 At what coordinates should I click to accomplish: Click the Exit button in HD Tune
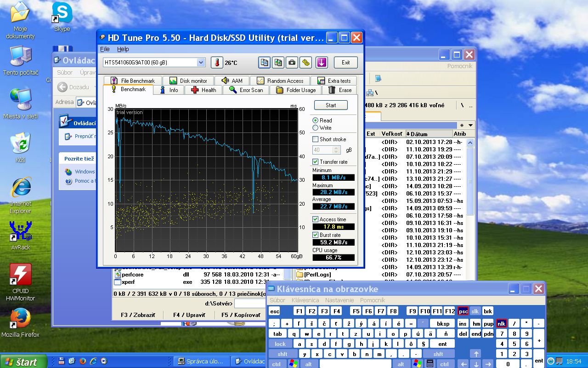coord(345,63)
